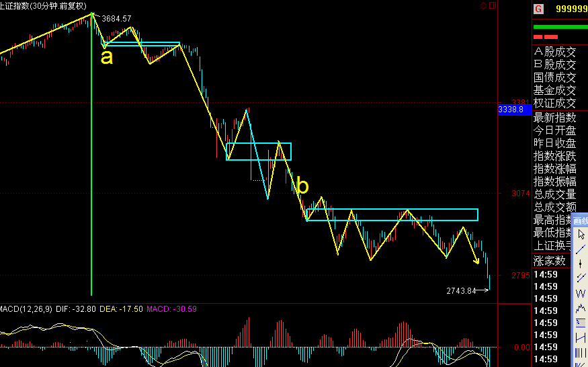This screenshot has height=367, width=588.
Task: Click the MACD(12,26,9) indicator label
Action: click(26, 309)
